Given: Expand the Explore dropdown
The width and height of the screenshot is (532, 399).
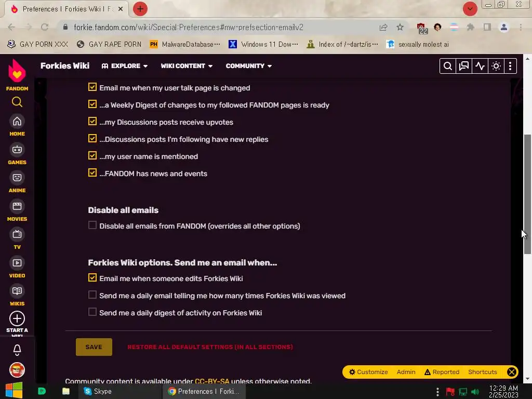Looking at the screenshot, I should (125, 66).
